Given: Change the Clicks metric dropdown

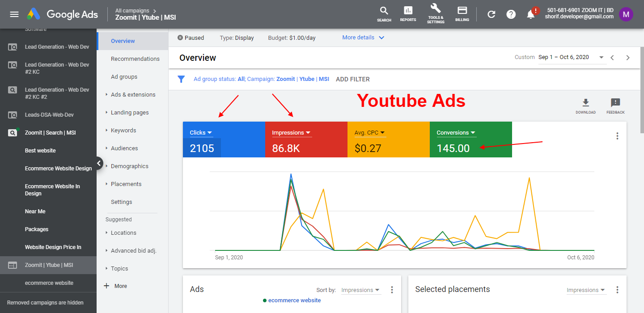Looking at the screenshot, I should coord(201,133).
